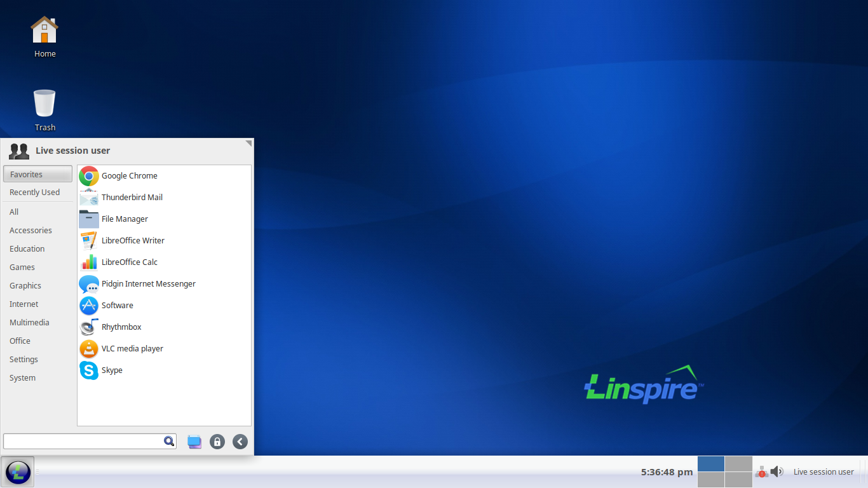Click the log out arrow button
Screen dimensions: 868x488
point(240,442)
